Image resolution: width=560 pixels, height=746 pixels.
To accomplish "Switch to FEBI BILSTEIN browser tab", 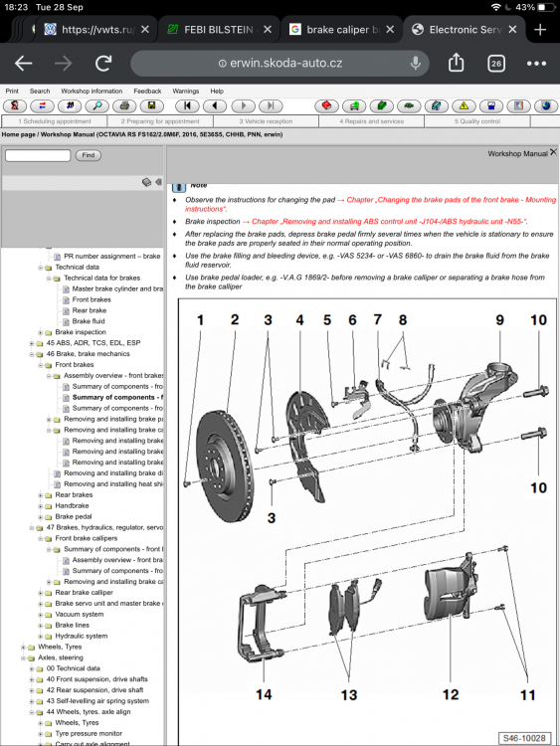I will [x=220, y=30].
